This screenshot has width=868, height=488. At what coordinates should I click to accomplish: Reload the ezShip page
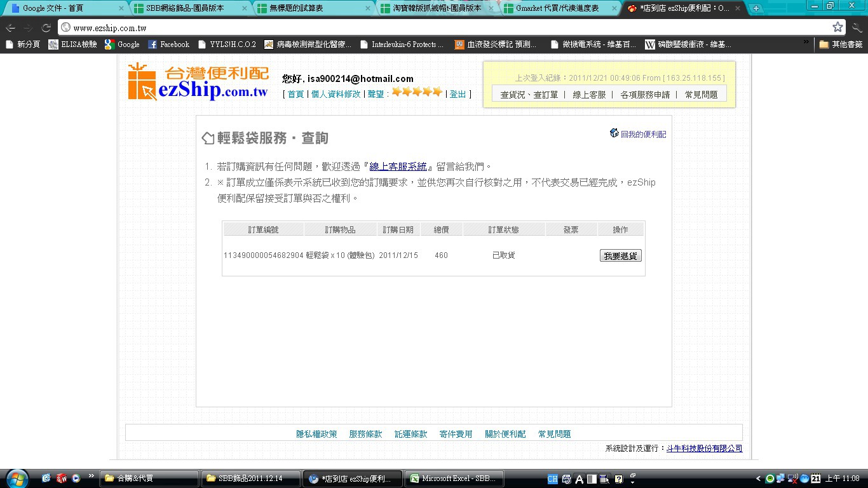[x=46, y=28]
